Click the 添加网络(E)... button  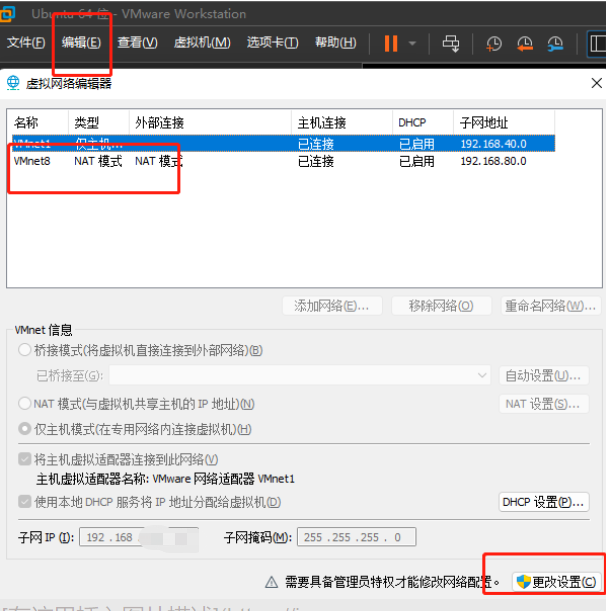(x=332, y=306)
